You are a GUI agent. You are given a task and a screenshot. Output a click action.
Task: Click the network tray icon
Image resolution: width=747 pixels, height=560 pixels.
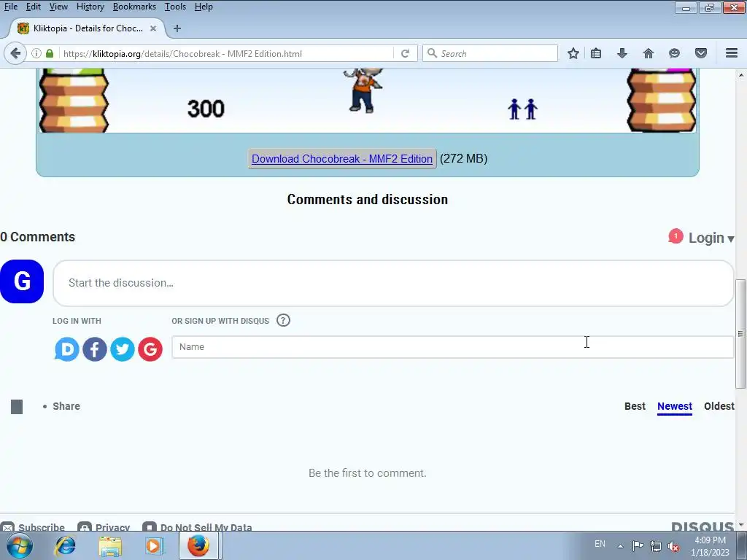pos(656,546)
